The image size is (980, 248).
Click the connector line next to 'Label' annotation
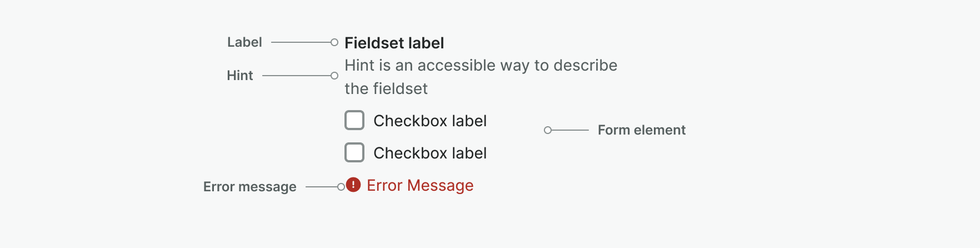300,42
